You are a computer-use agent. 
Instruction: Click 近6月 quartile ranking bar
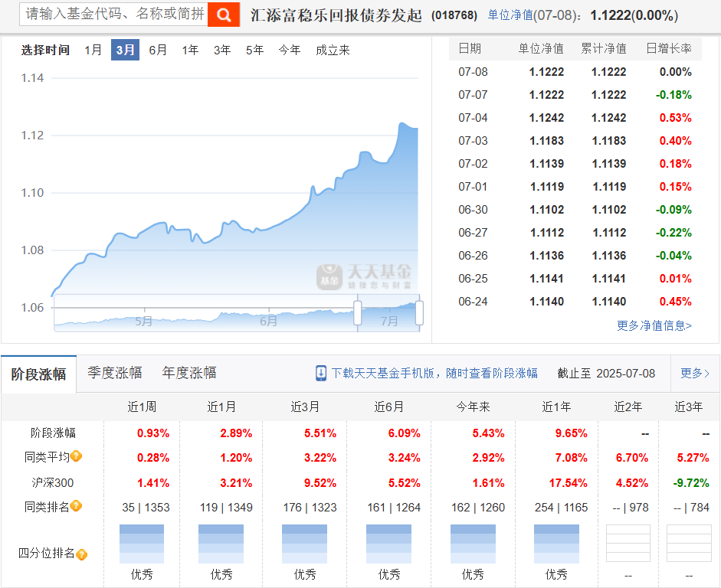point(388,544)
